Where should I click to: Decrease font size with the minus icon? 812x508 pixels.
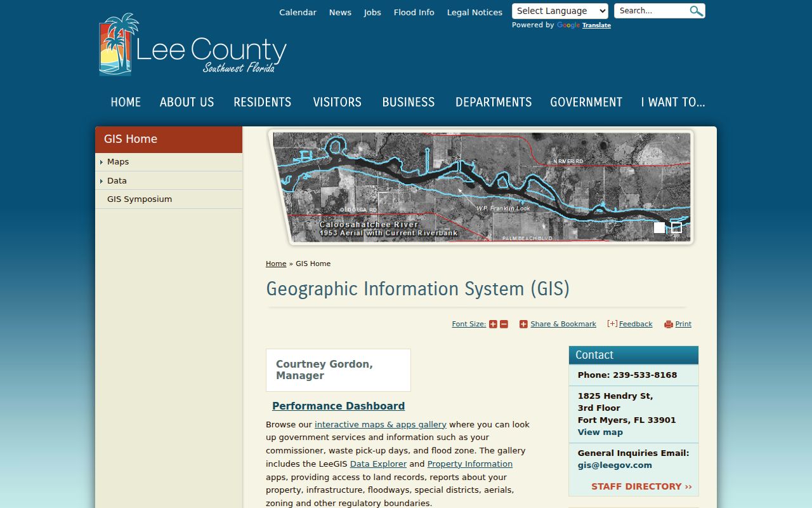[504, 324]
